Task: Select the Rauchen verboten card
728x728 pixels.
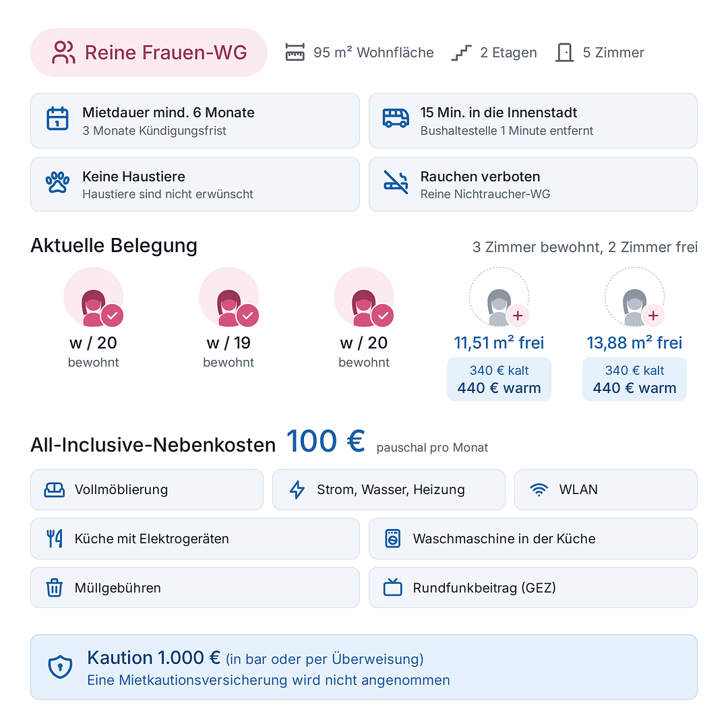Action: point(533,184)
